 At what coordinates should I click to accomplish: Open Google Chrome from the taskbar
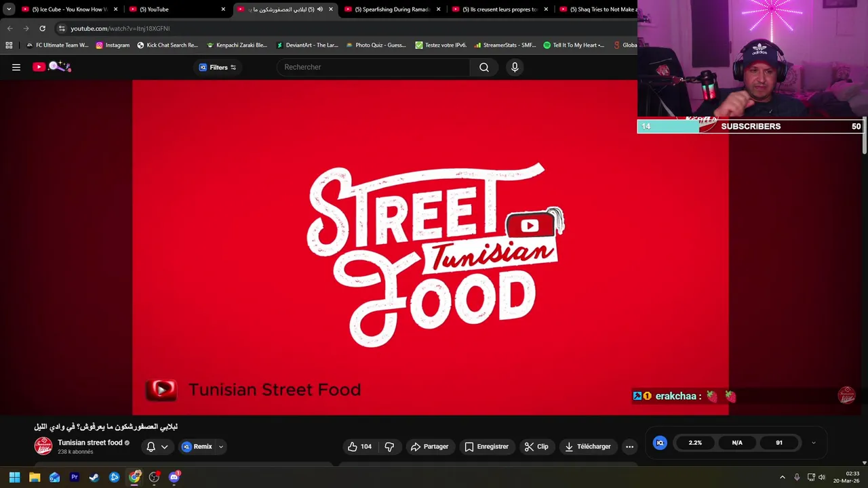point(134,477)
